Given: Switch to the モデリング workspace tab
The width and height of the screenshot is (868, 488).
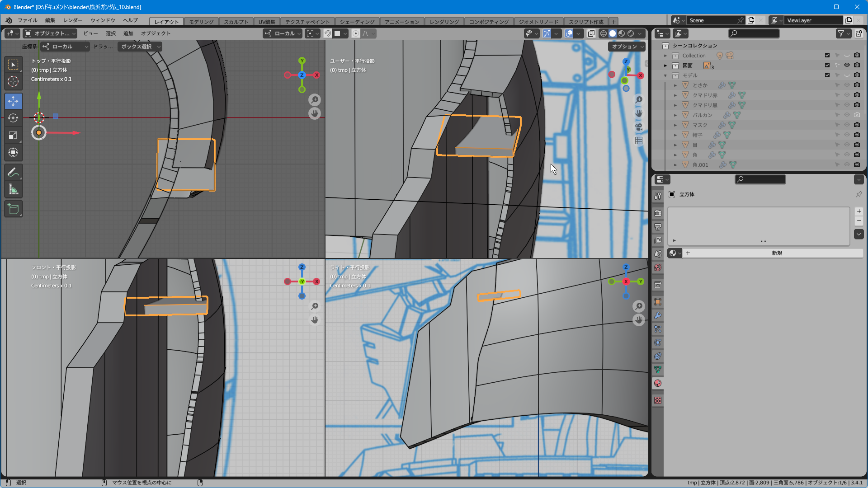Looking at the screenshot, I should pyautogui.click(x=201, y=22).
